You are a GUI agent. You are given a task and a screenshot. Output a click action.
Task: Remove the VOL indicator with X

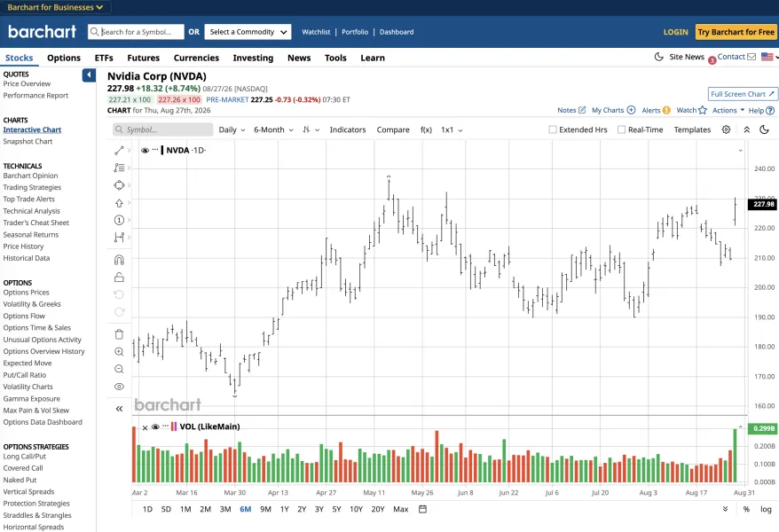145,427
